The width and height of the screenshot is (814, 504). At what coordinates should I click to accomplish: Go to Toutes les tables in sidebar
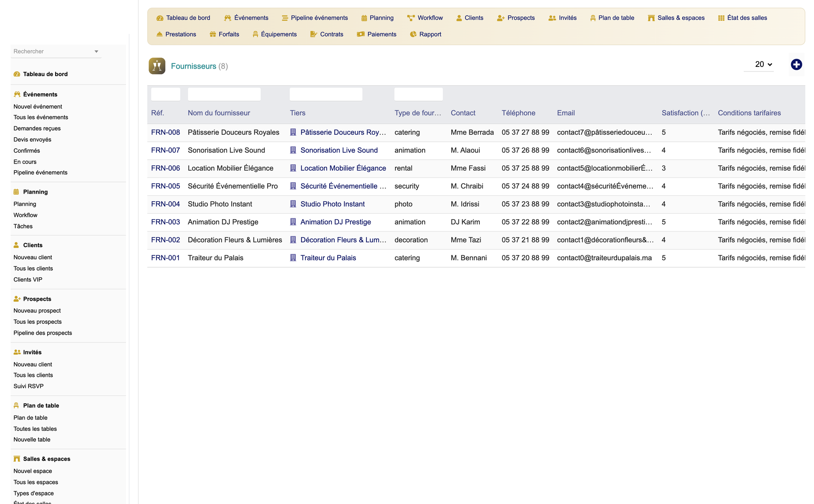[x=35, y=429]
